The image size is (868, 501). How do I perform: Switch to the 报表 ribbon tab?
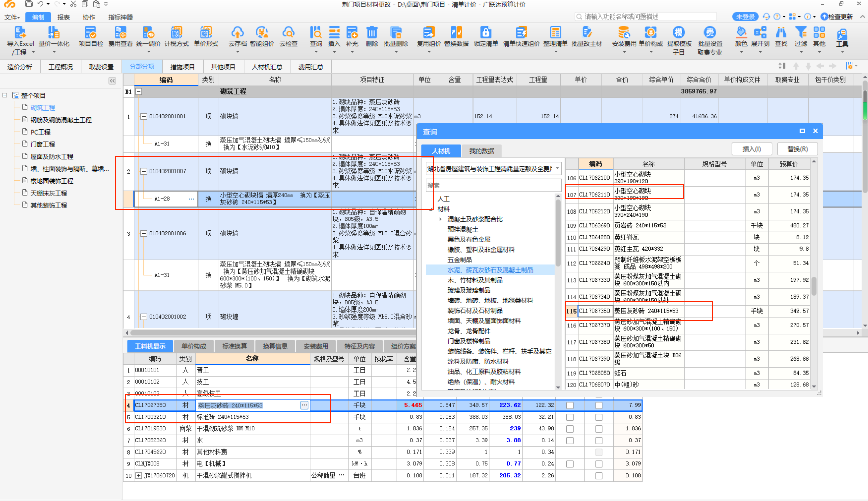tap(63, 17)
